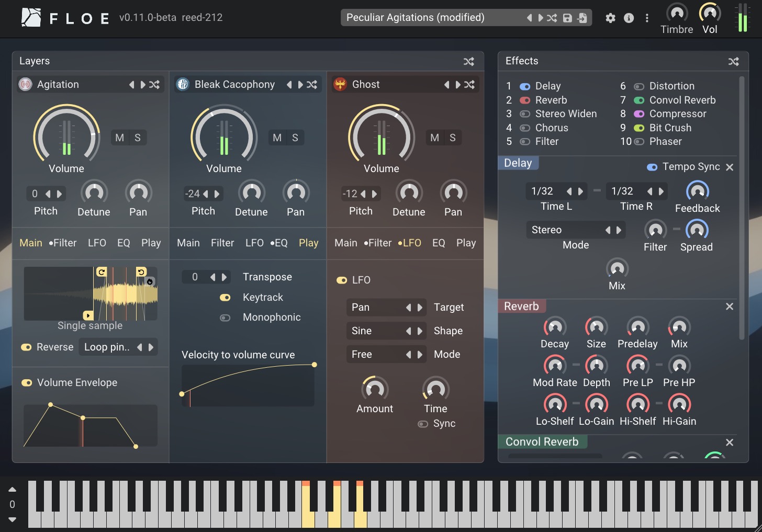Screen dimensions: 762x532
Task: Open the Delay Mode Stereo selector
Action: [576, 230]
